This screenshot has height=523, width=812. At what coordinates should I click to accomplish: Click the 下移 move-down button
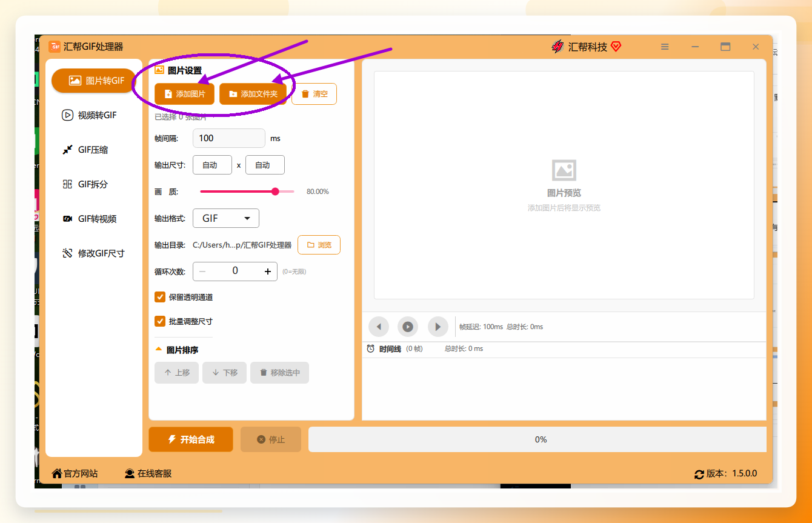tap(224, 373)
